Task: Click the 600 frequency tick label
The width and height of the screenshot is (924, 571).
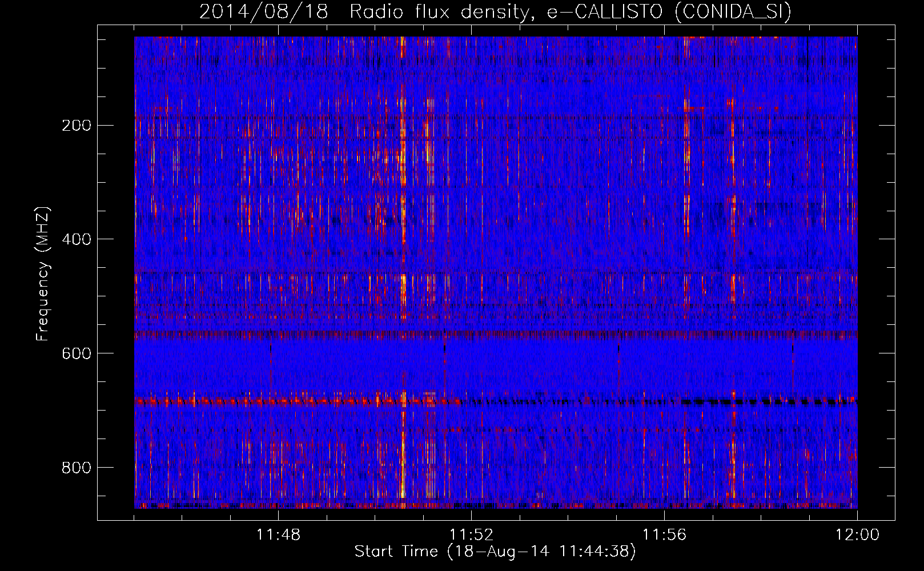Action: pyautogui.click(x=77, y=353)
